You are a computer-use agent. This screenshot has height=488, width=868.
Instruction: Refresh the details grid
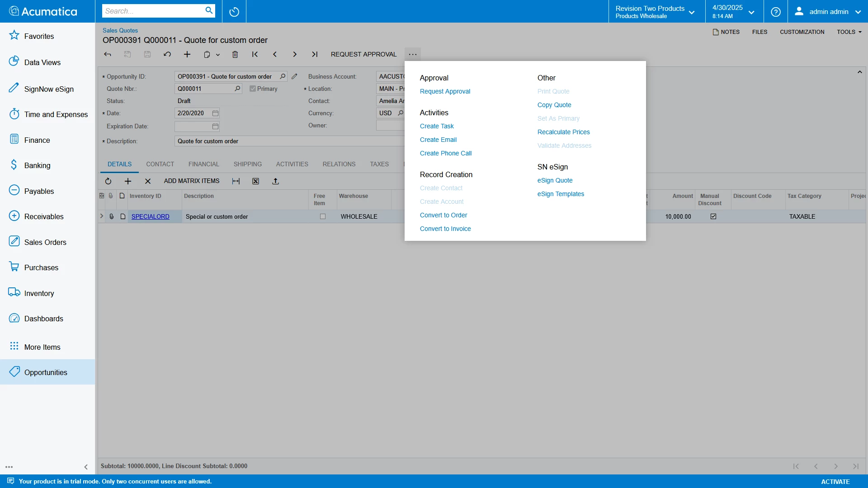[108, 181]
